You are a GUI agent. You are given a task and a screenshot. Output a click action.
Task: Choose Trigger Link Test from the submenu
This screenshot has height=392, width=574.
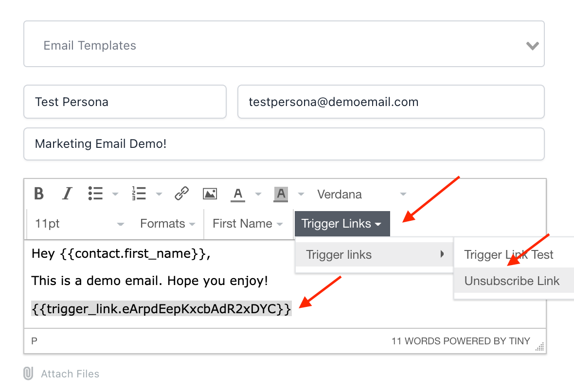click(x=508, y=254)
